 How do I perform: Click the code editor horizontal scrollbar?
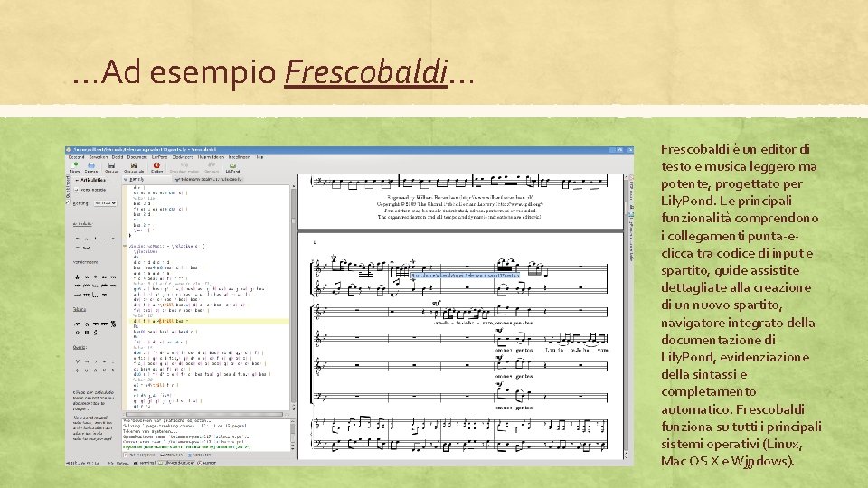click(204, 415)
